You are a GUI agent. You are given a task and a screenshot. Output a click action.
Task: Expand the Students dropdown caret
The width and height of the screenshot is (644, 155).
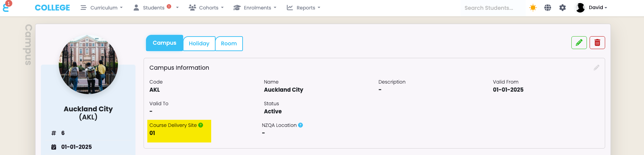point(177,8)
